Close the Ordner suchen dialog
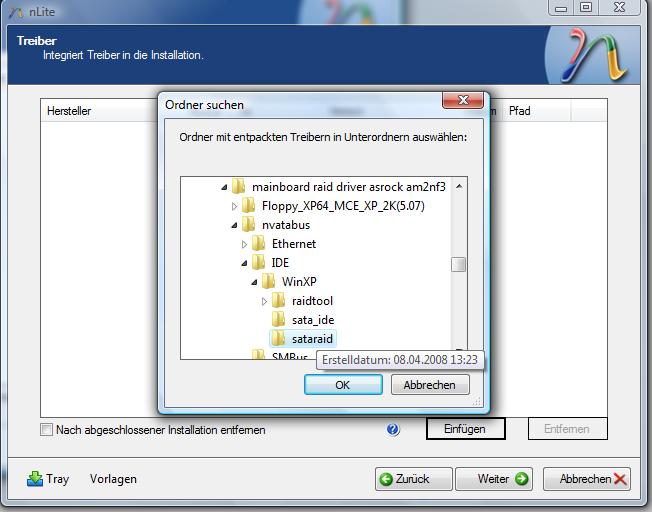652x512 pixels. 463,100
